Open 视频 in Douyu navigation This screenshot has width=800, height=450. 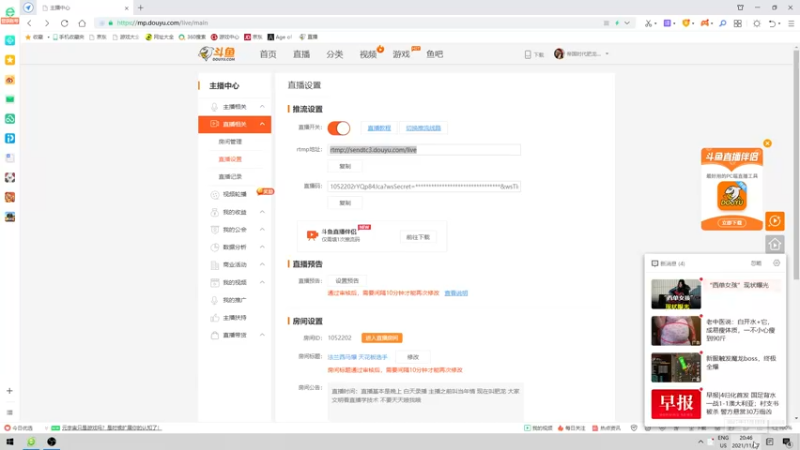368,54
